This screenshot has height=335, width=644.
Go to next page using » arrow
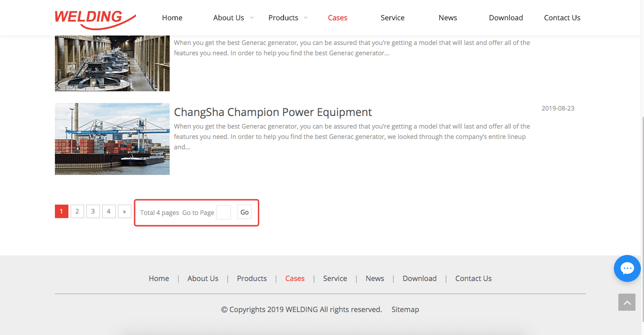[124, 211]
